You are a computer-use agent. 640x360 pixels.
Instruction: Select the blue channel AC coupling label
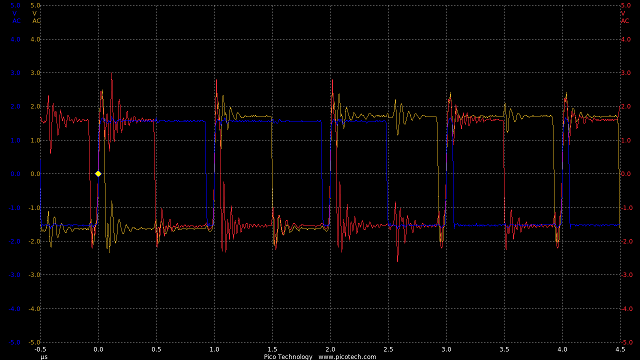click(x=16, y=21)
